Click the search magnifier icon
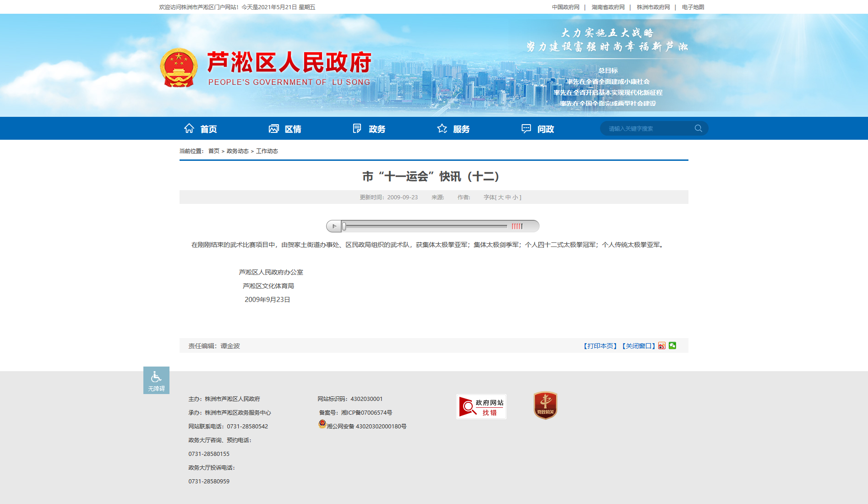868x504 pixels. point(698,128)
